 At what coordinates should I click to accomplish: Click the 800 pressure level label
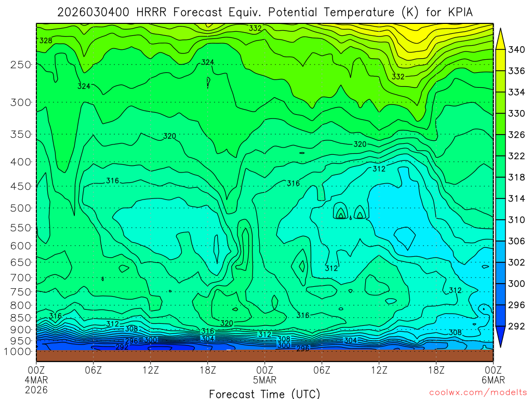point(21,305)
